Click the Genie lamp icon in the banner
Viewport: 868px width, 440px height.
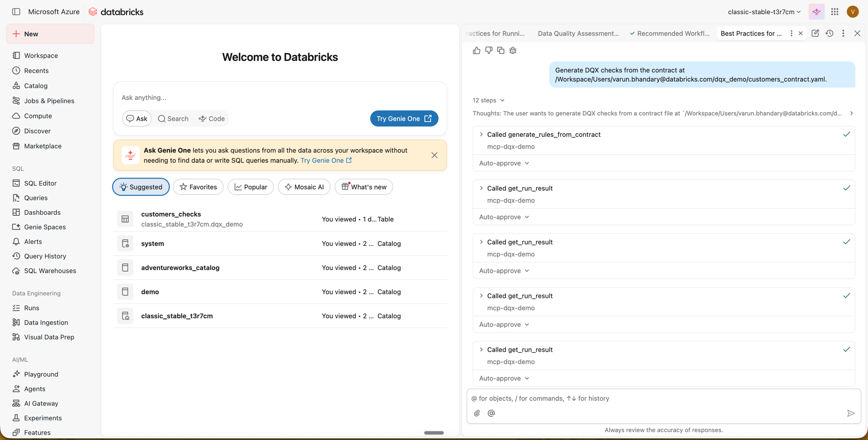130,155
